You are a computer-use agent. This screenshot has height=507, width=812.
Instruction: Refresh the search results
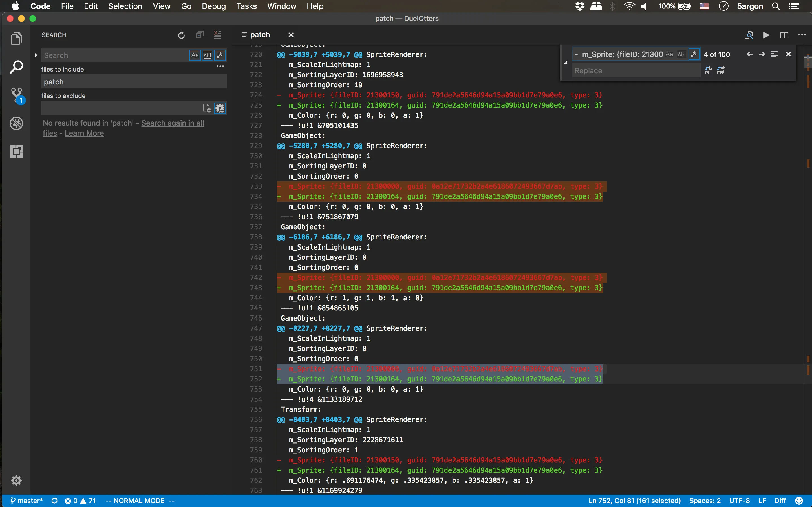(x=181, y=35)
